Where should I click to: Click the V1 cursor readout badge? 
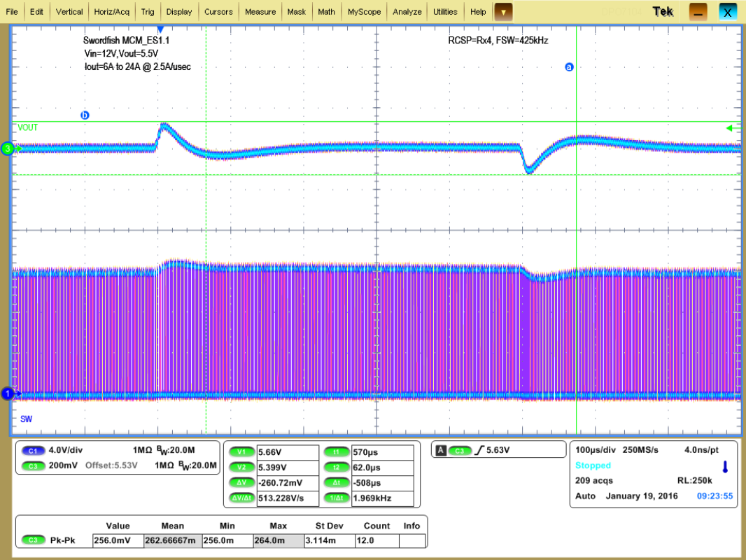pyautogui.click(x=243, y=451)
